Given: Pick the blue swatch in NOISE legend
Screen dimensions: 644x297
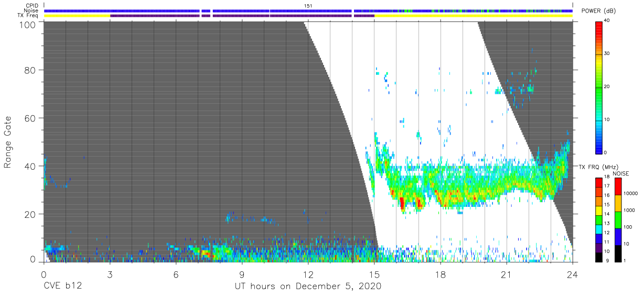Looking at the screenshot, I should click(x=618, y=236).
